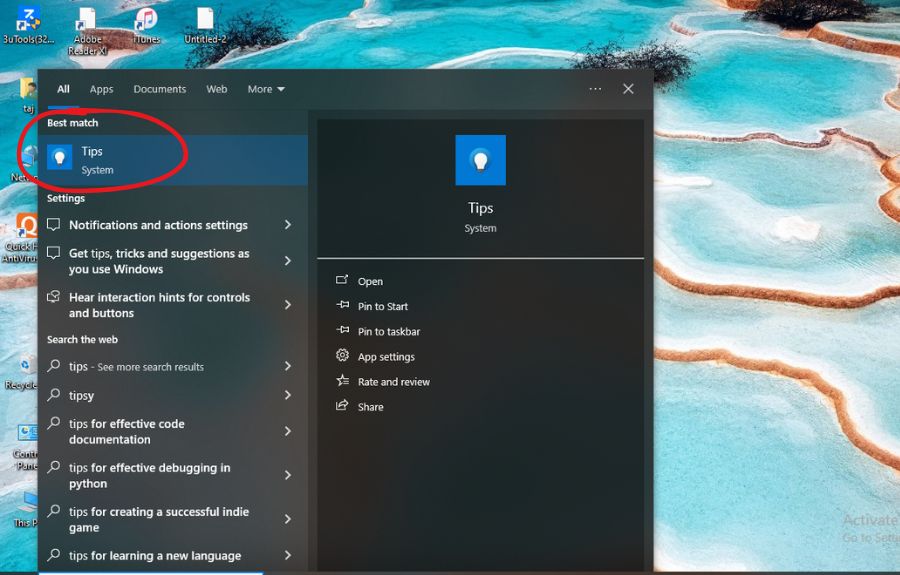Image resolution: width=900 pixels, height=575 pixels.
Task: Click Notifications and actions settings message icon
Action: pyautogui.click(x=53, y=224)
